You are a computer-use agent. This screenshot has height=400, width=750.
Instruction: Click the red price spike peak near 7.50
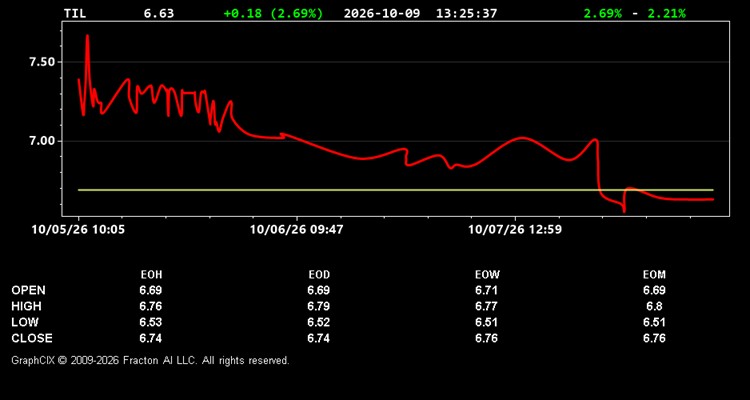click(x=88, y=36)
